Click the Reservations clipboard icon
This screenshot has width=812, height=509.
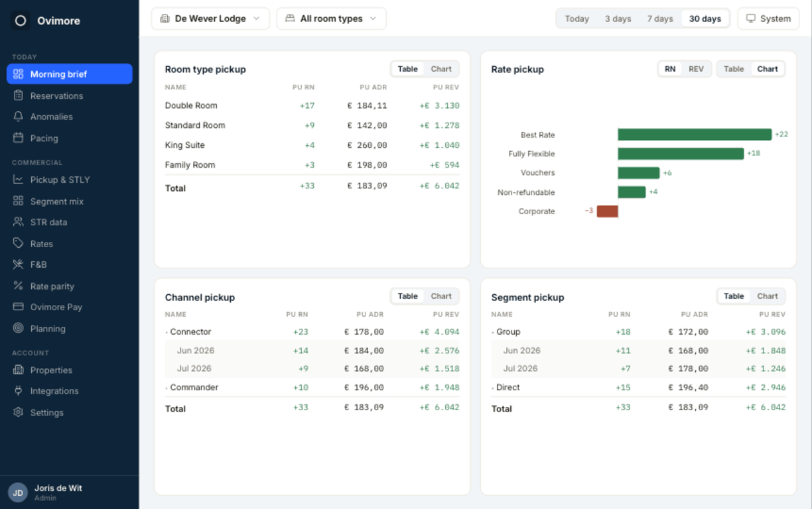(18, 95)
